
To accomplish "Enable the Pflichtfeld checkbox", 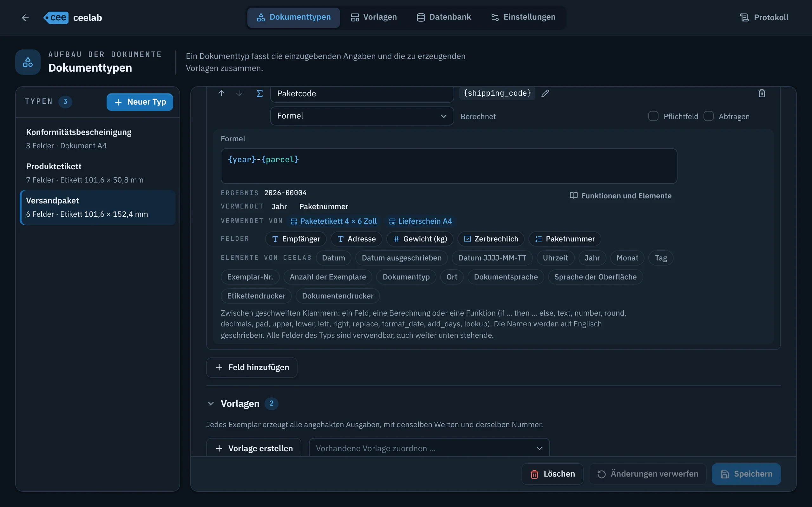I will click(653, 116).
